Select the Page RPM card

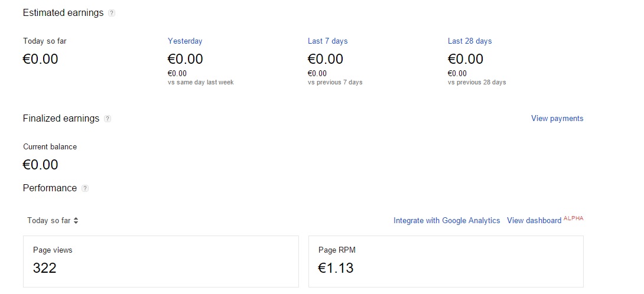click(445, 262)
